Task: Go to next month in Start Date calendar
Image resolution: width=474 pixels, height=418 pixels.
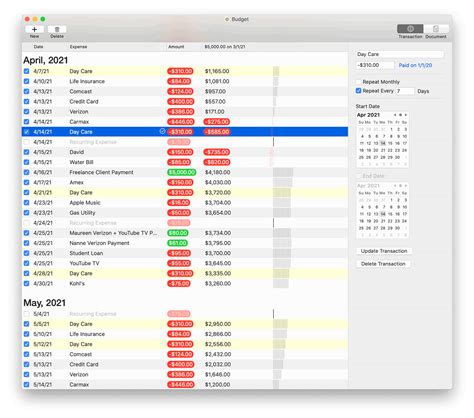Action: coord(406,115)
